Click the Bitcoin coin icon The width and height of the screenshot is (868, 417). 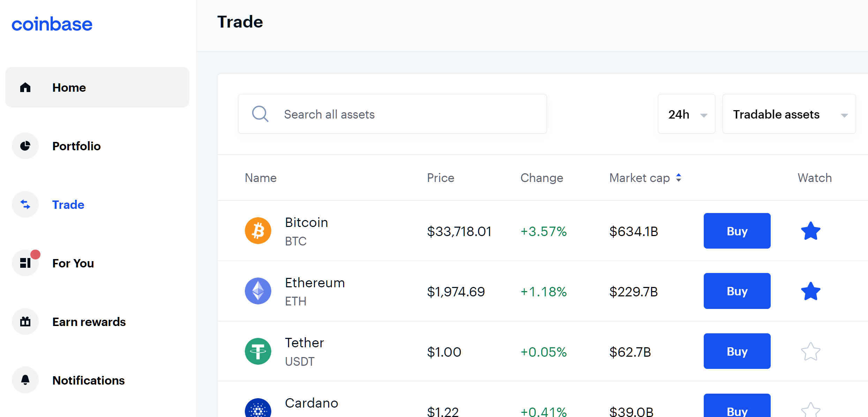[258, 231]
